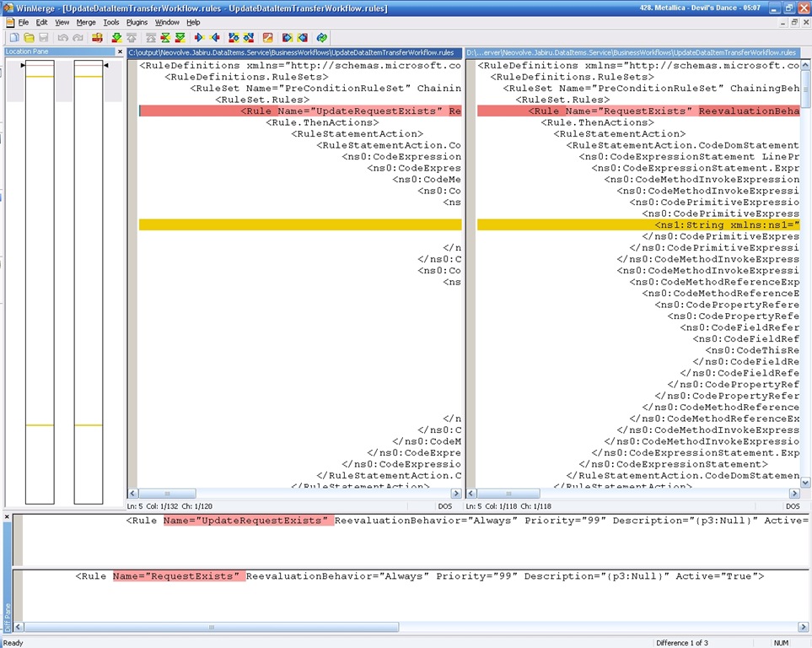Viewport: 812px width, 648px height.
Task: Click left pane scroll-right arrow
Action: [x=456, y=494]
